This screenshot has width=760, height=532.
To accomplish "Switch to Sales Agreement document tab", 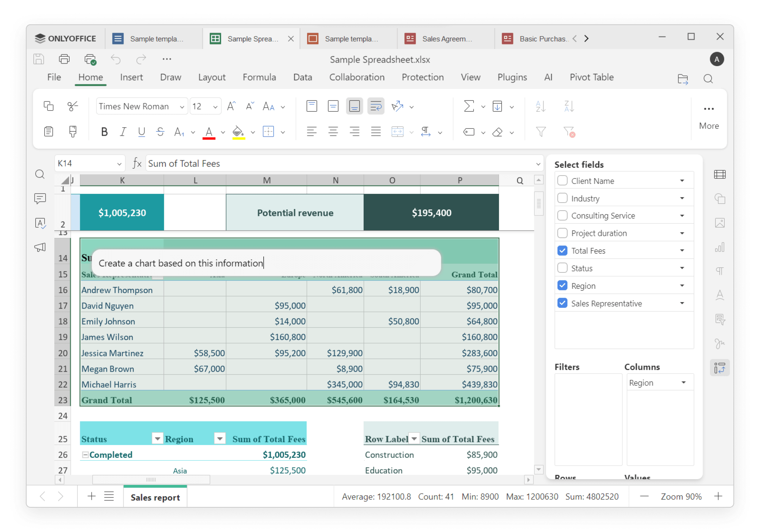I will (446, 39).
